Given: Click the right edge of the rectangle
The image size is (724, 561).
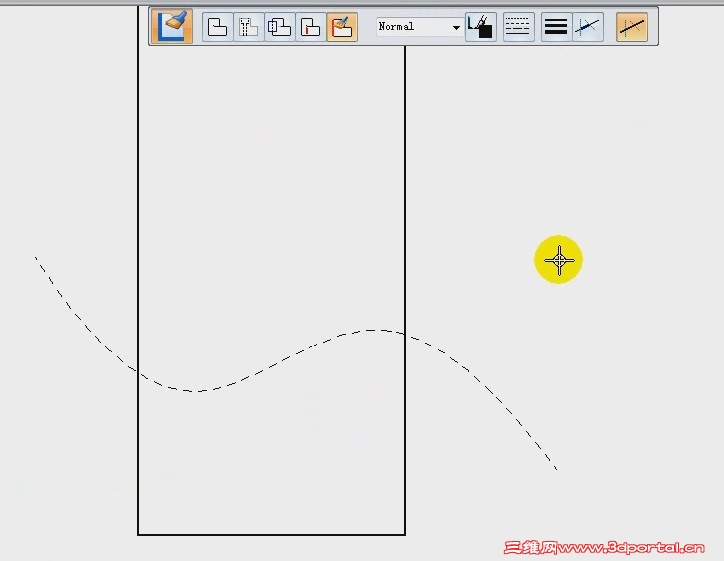Looking at the screenshot, I should click(x=405, y=290).
